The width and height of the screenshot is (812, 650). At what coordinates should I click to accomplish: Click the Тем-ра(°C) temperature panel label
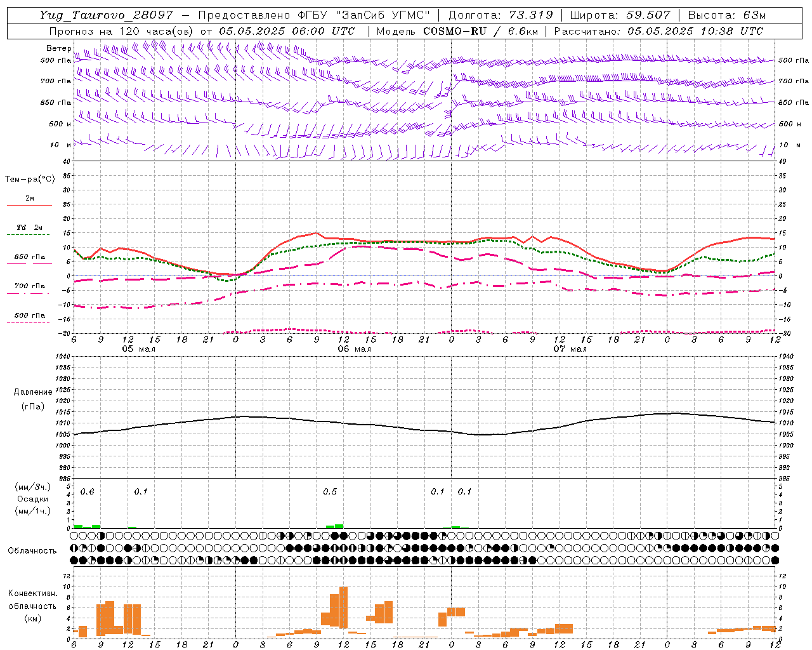(30, 180)
